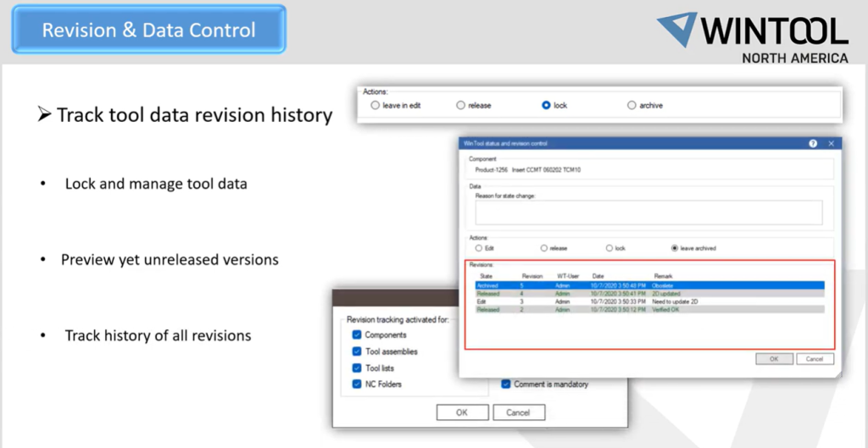
Task: Pick the 'release' option in top Actions panel
Action: point(460,106)
